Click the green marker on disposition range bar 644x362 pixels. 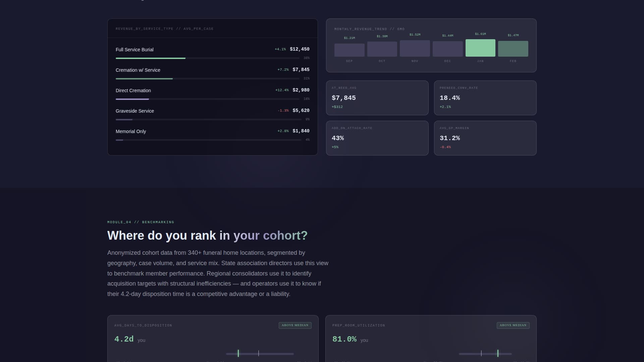[238, 353]
